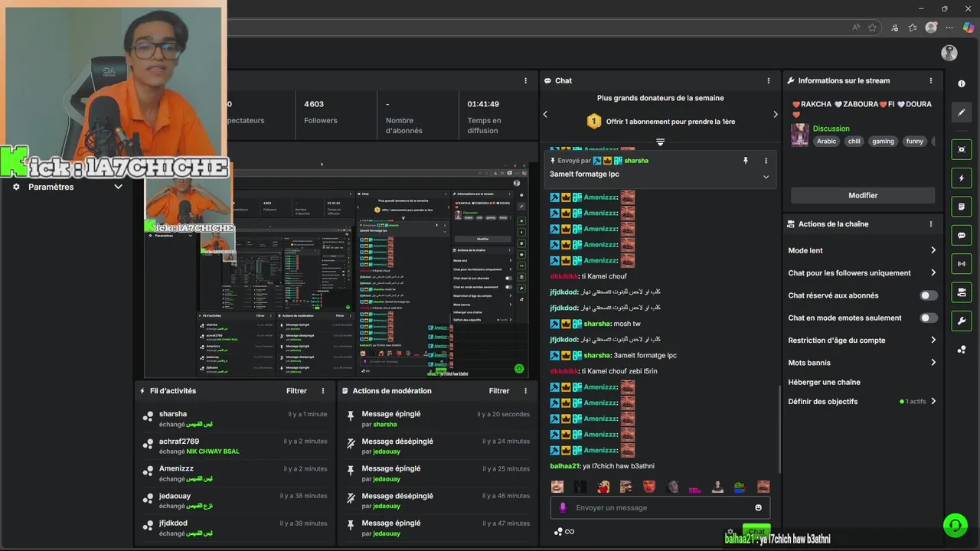Screen dimensions: 980x551
Task: Open the emoji picker in message box
Action: pos(759,507)
